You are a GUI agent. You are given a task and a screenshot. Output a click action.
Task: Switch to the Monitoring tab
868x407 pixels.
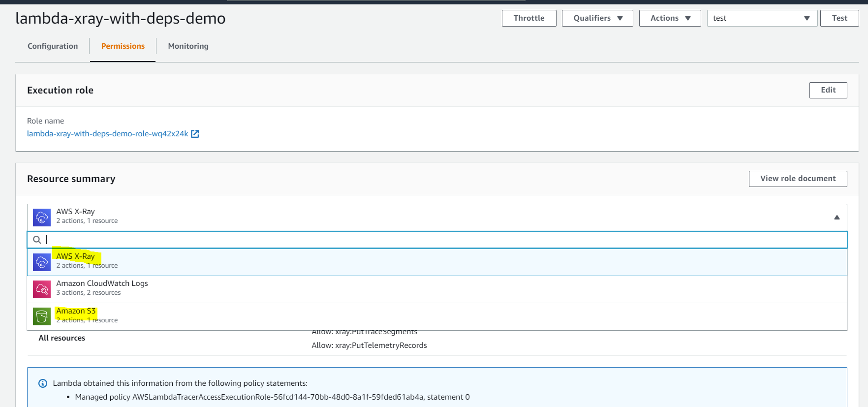[188, 46]
